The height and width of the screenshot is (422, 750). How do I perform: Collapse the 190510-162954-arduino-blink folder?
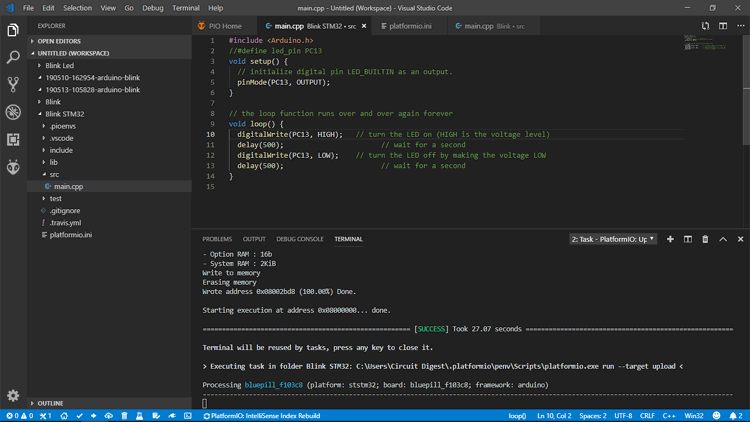tap(110, 78)
